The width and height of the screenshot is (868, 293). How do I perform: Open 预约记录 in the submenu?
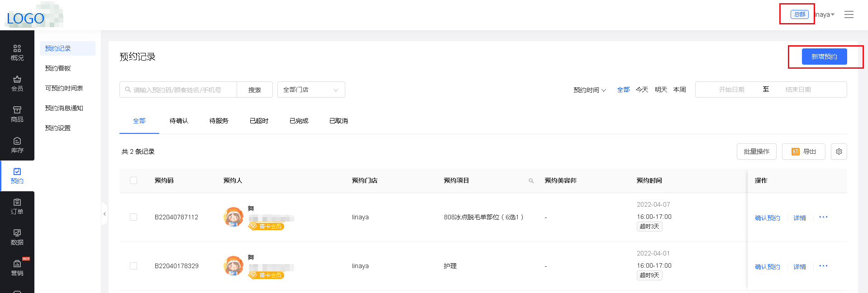pyautogui.click(x=67, y=48)
